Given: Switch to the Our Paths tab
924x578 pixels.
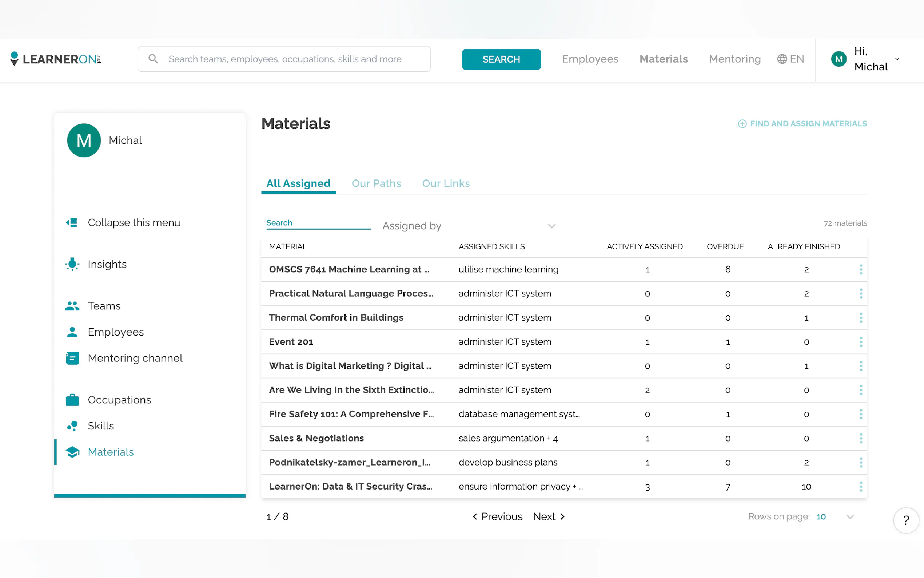Looking at the screenshot, I should click(376, 183).
